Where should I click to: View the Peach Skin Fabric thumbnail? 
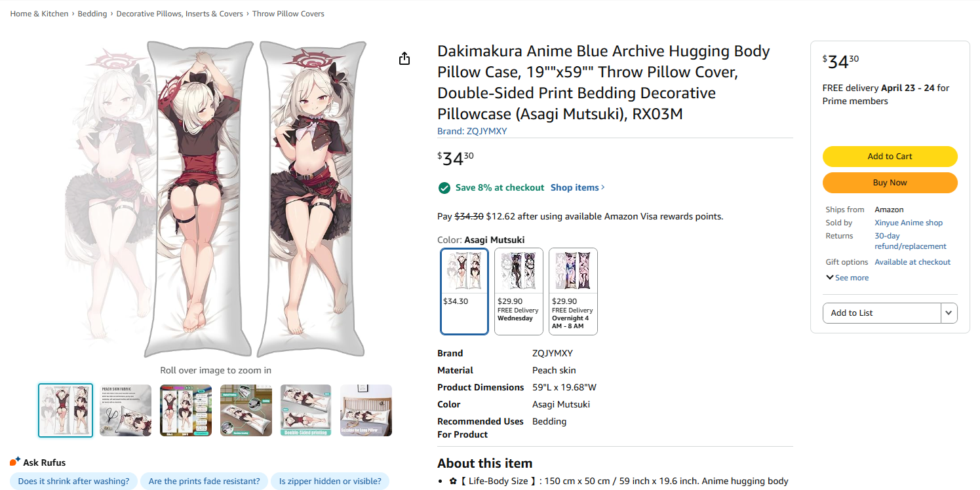point(125,410)
